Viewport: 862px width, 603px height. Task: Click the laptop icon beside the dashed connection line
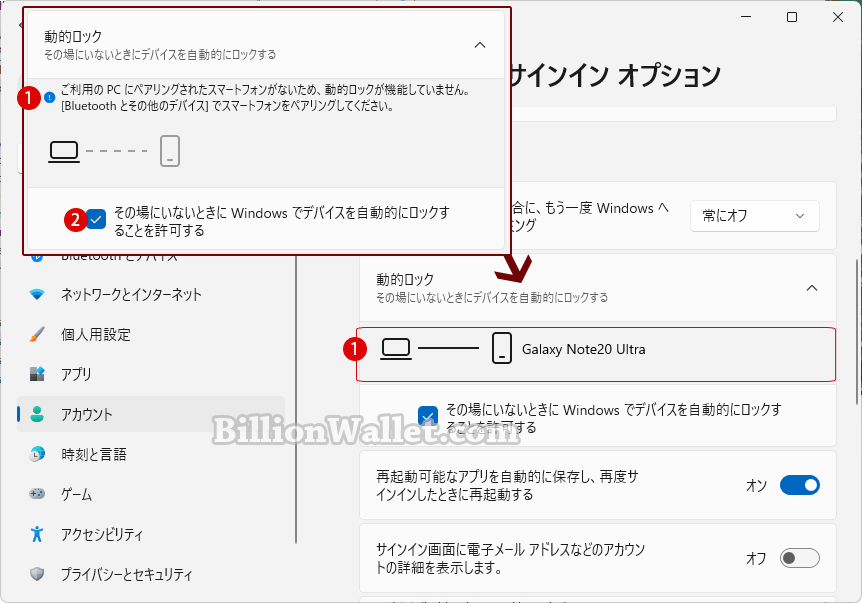(x=64, y=152)
